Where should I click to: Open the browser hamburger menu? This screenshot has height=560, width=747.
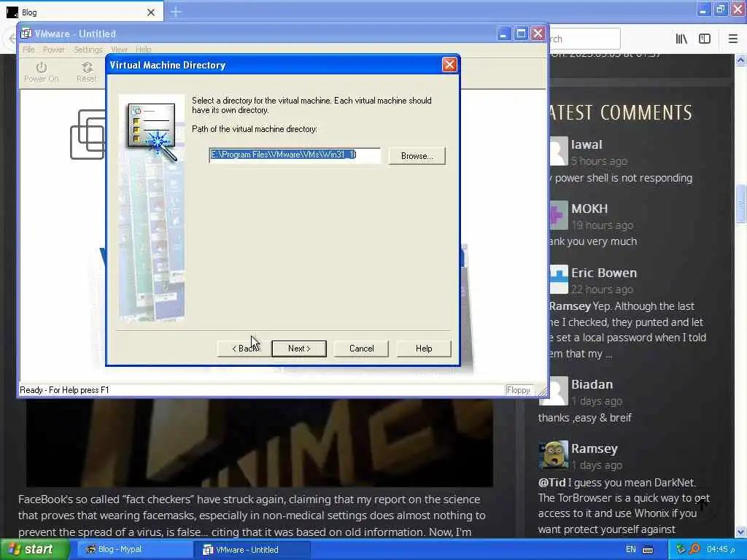click(733, 39)
